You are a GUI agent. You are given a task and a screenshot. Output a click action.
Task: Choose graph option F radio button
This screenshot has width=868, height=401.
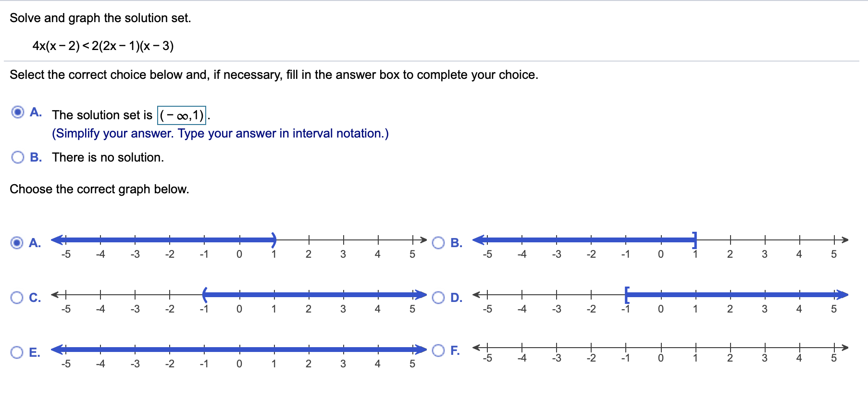[438, 351]
